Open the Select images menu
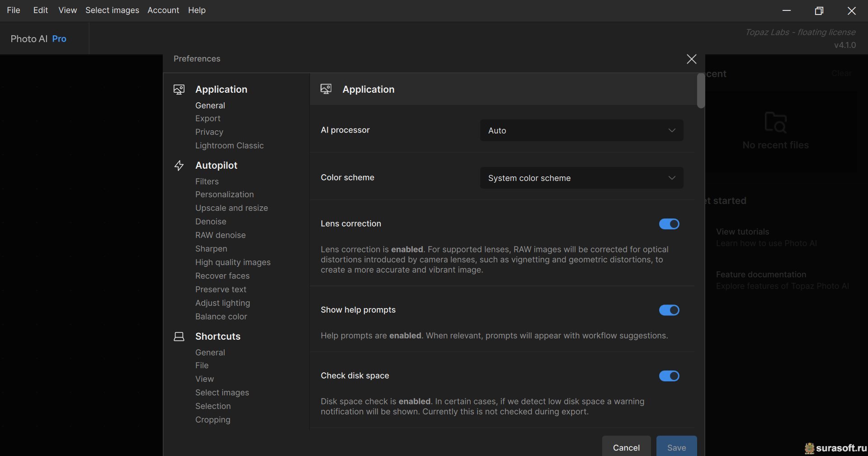This screenshot has height=456, width=868. tap(112, 10)
